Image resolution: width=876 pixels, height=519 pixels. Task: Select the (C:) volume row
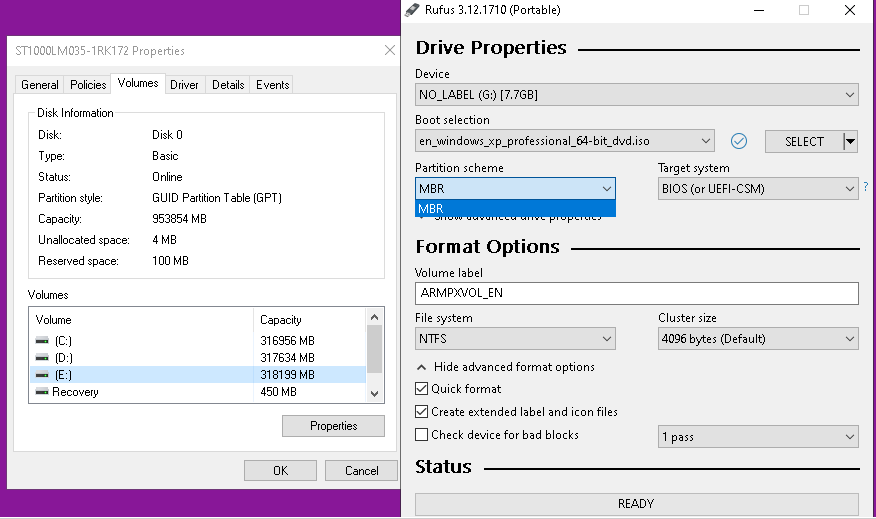point(198,340)
